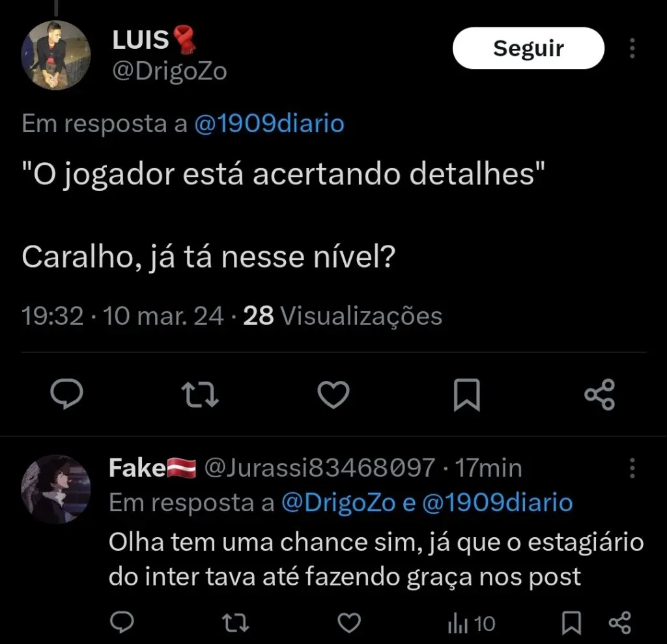
Task: Bookmark the reply from Fake
Action: [x=571, y=624]
